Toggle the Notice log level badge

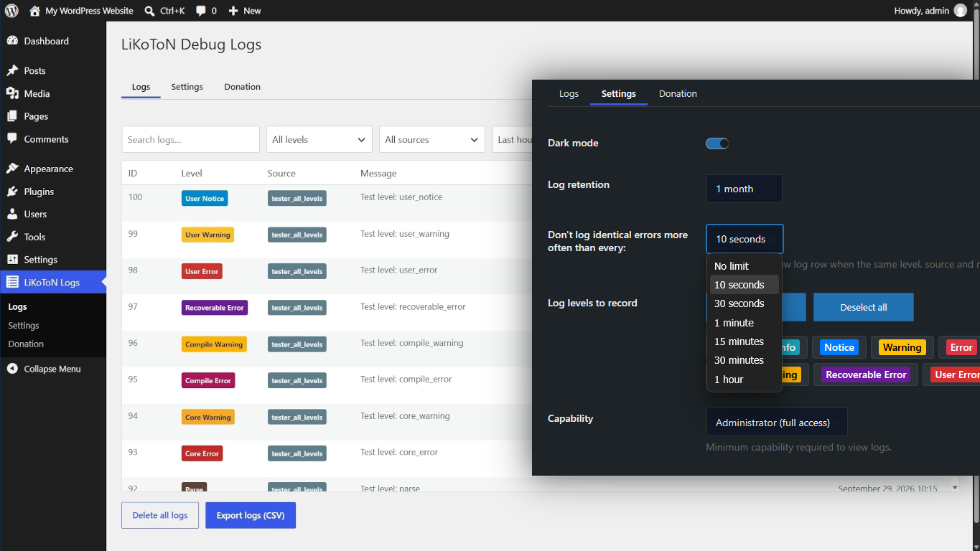pyautogui.click(x=839, y=347)
